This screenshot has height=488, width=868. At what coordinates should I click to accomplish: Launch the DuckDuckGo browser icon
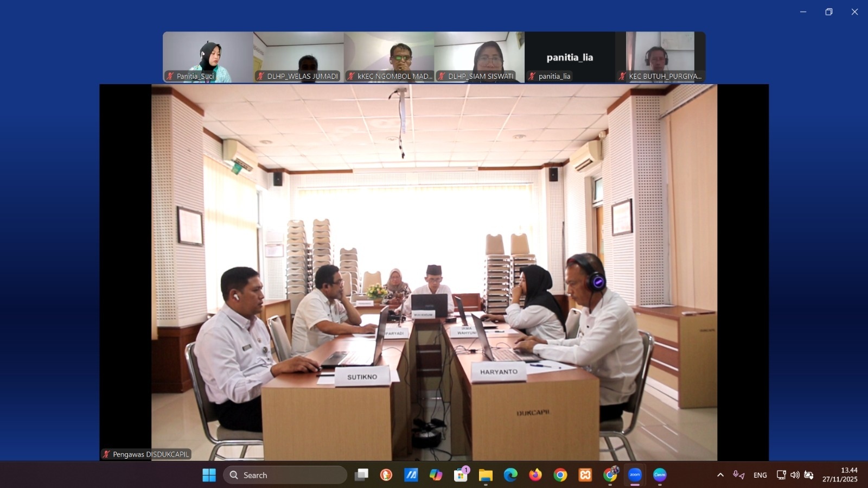[386, 475]
